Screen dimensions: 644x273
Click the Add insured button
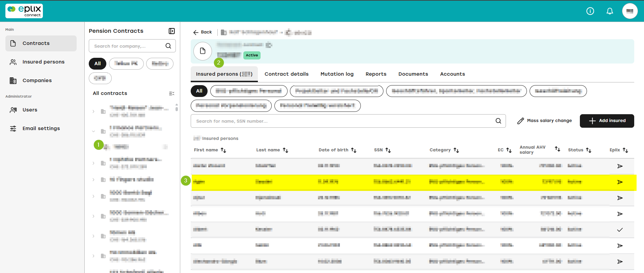607,121
